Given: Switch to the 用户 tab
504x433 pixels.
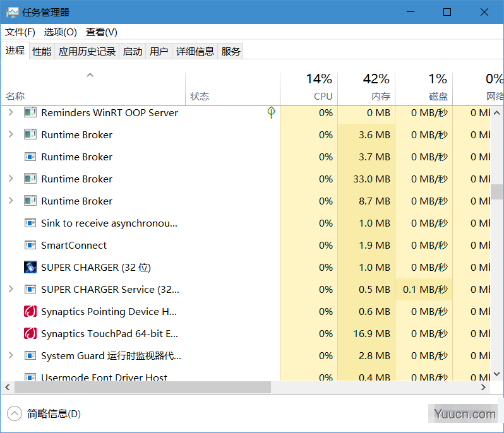Looking at the screenshot, I should 159,51.
